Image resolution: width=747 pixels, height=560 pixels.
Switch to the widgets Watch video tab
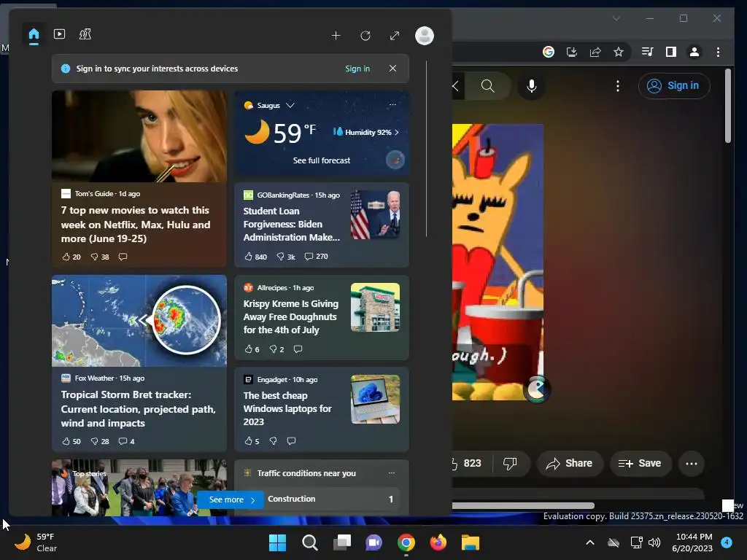[x=60, y=34]
